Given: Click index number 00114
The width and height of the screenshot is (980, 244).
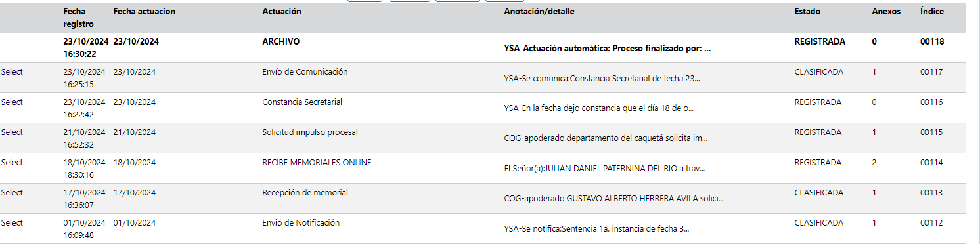Looking at the screenshot, I should pos(931,163).
